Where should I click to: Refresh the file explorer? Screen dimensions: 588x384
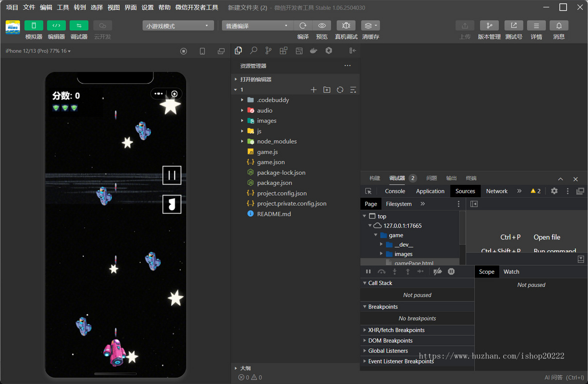[x=340, y=90]
